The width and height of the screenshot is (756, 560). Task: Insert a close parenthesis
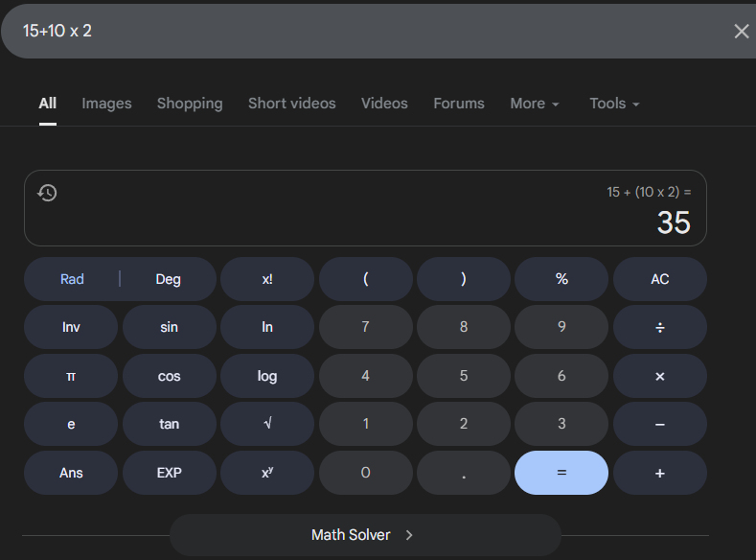[464, 279]
